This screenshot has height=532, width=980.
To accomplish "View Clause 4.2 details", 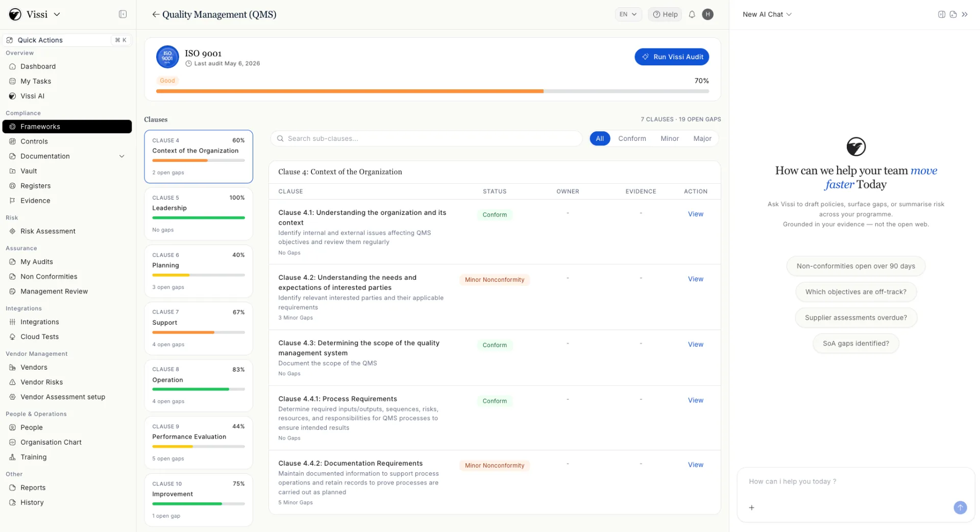I will (695, 279).
